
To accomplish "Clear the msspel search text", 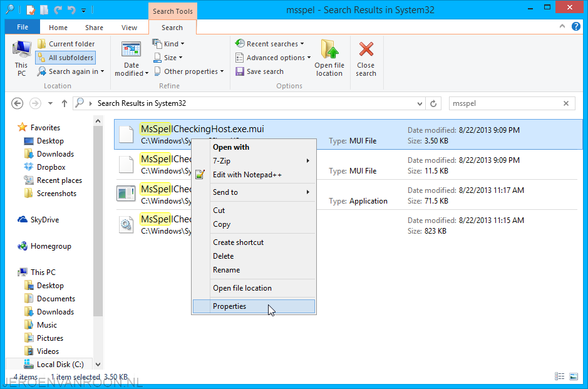I will (566, 103).
